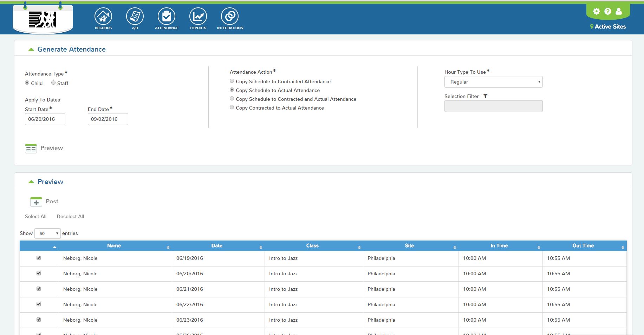
Task: Choose Copy Schedule to Contracted Attendance
Action: [x=232, y=81]
